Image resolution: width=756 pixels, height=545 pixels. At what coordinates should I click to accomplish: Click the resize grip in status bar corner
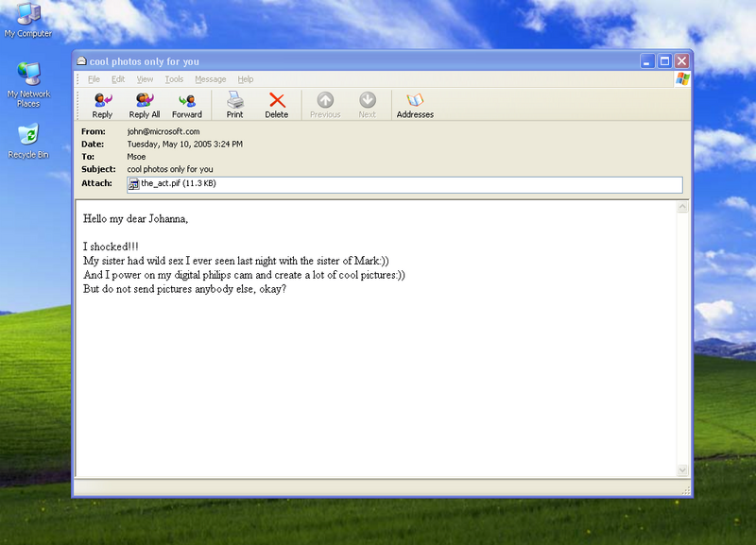pos(686,490)
